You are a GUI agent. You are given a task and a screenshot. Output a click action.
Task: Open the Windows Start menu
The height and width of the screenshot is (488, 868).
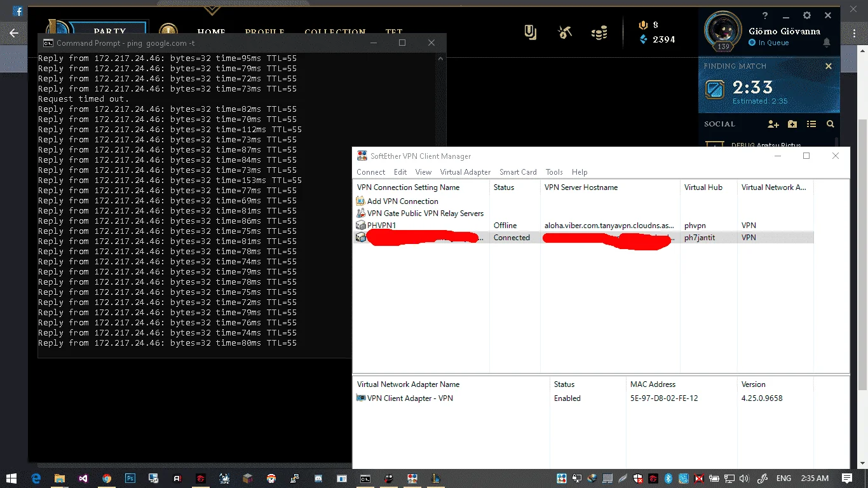coord(12,478)
